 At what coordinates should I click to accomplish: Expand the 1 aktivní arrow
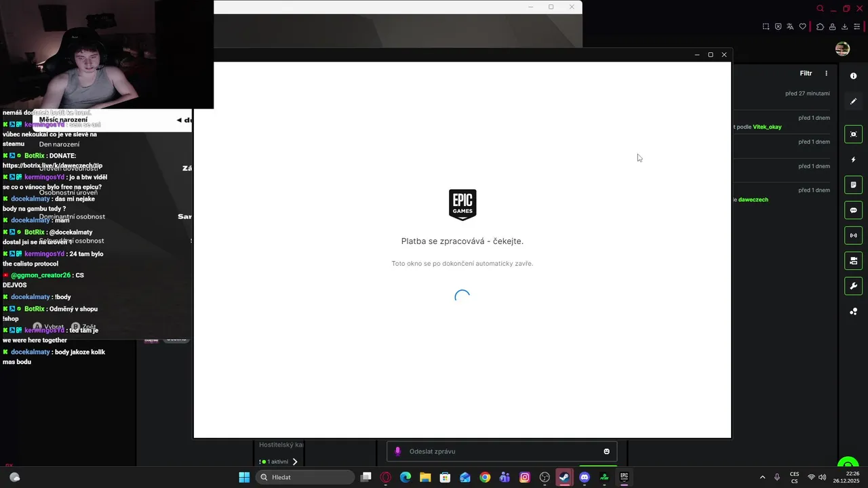pos(295,462)
